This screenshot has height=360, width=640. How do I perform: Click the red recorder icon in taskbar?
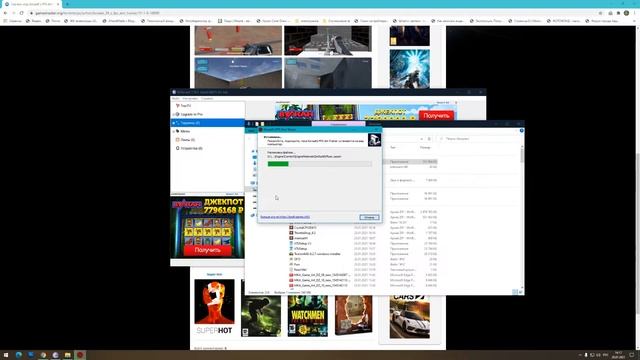pos(80,355)
